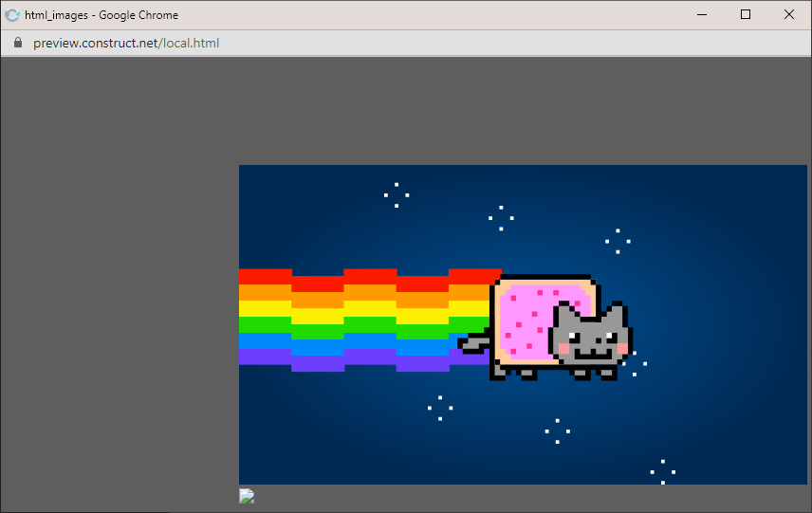Viewport: 812px width, 513px height.
Task: Click the Construct icon in the title bar
Action: pyautogui.click(x=12, y=15)
